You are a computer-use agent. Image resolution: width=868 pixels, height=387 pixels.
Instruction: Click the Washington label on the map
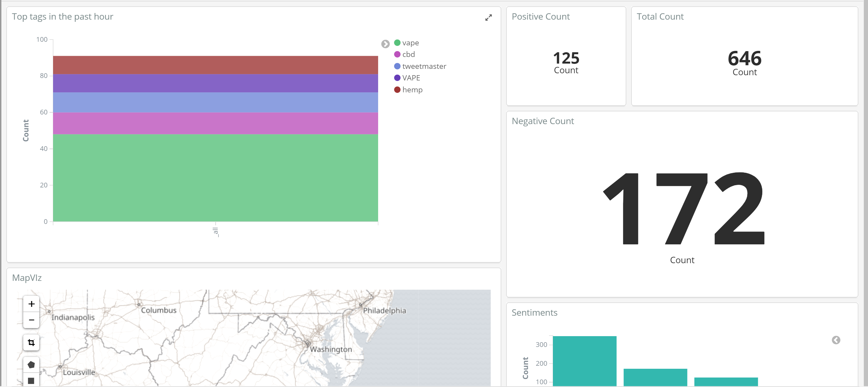tap(331, 349)
